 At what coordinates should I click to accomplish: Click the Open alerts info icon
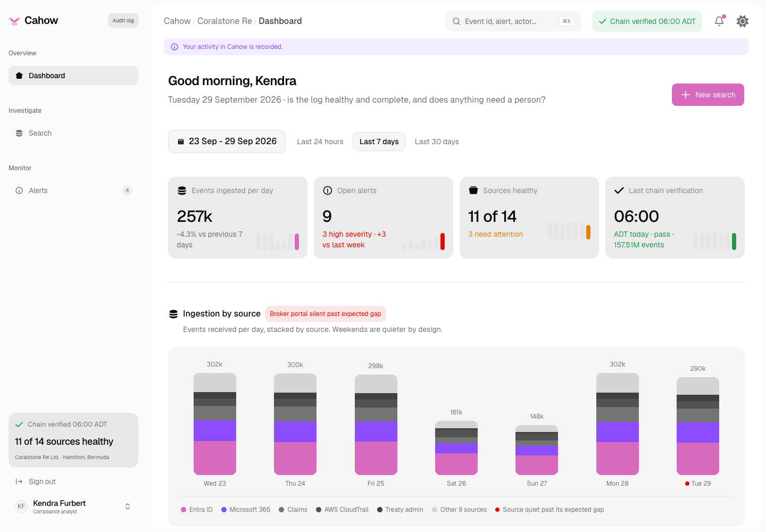click(328, 190)
